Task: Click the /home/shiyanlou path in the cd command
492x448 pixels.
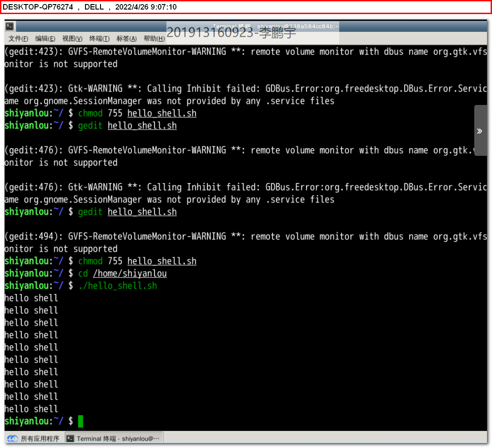Action: [x=130, y=274]
